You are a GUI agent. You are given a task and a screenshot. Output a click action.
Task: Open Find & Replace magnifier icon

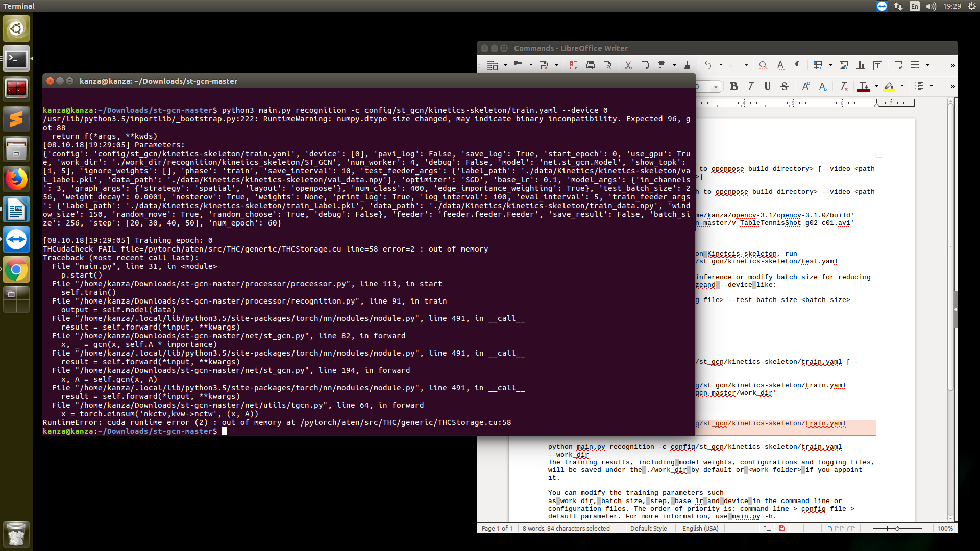(x=763, y=65)
